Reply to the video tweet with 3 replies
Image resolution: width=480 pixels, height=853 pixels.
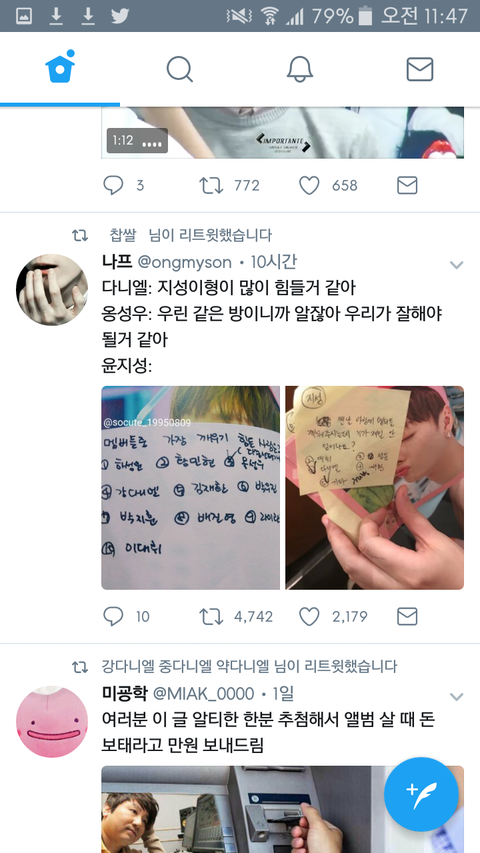(113, 186)
